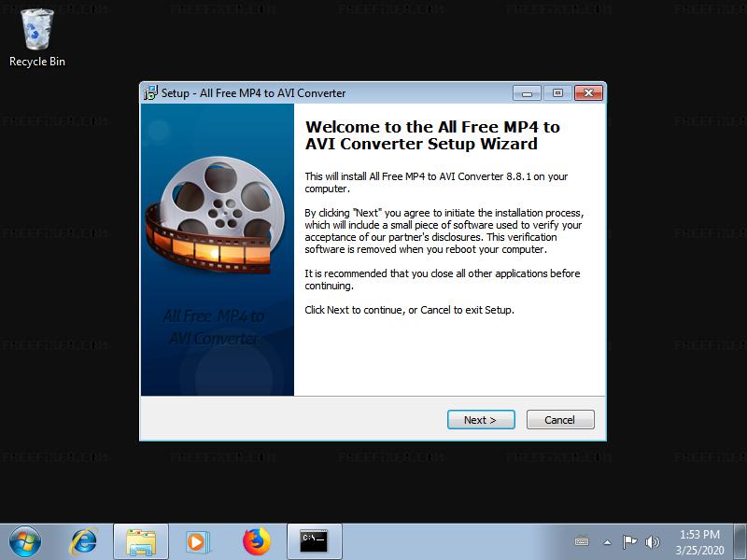Click the setup installer icon in title bar
This screenshot has width=747, height=560.
pos(150,93)
